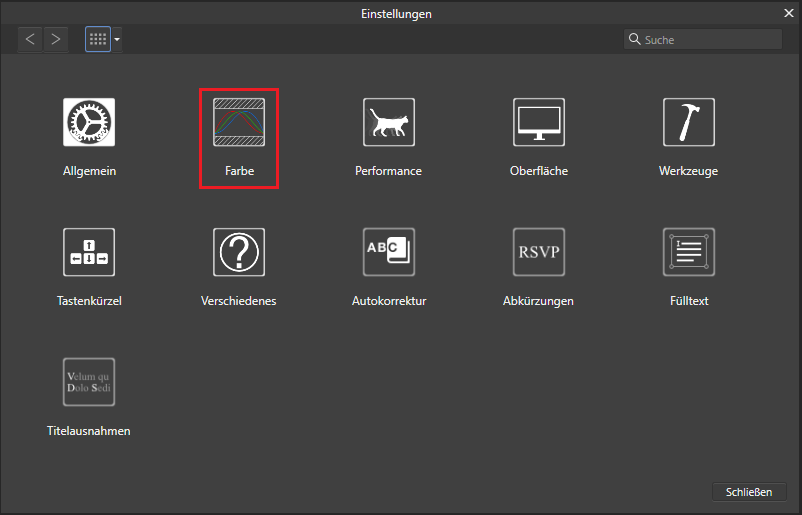Open the Werkzeuge hammer icon
The height and width of the screenshot is (515, 802).
688,122
